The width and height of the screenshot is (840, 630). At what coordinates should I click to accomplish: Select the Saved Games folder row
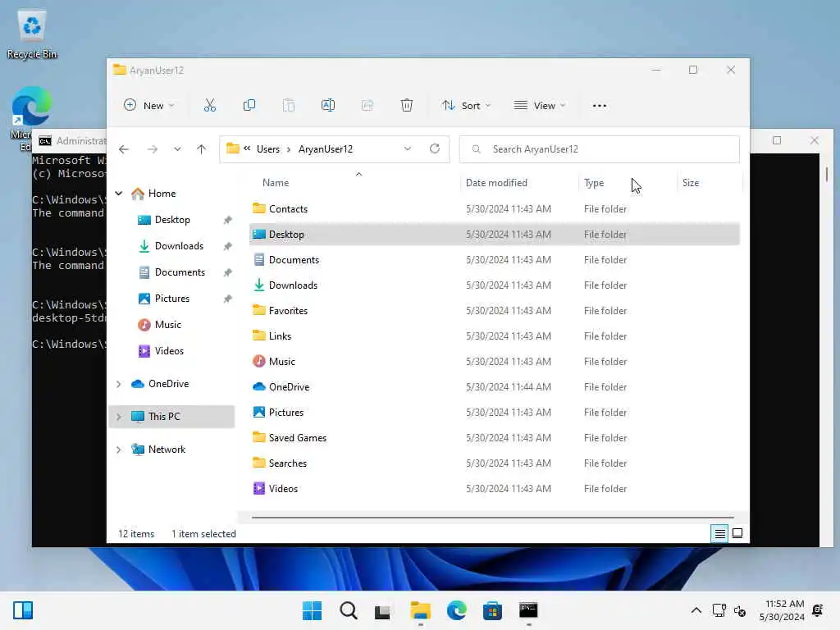click(x=494, y=438)
